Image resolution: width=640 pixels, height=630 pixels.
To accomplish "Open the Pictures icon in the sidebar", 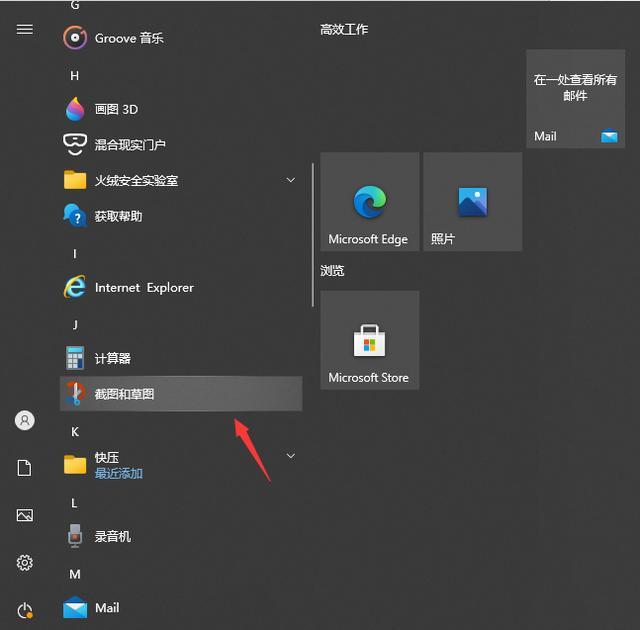I will pos(25,515).
